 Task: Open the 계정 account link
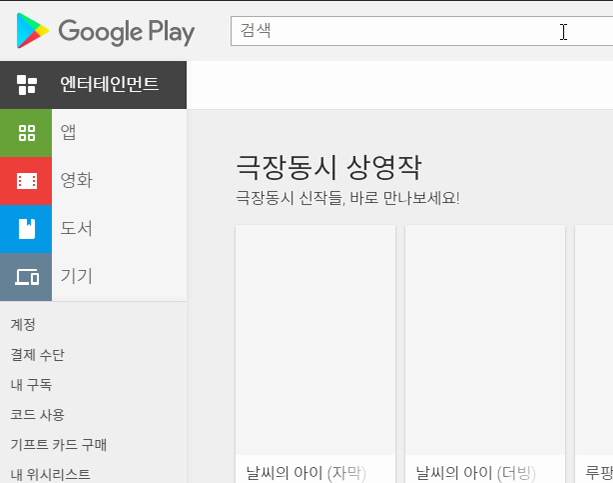point(23,324)
